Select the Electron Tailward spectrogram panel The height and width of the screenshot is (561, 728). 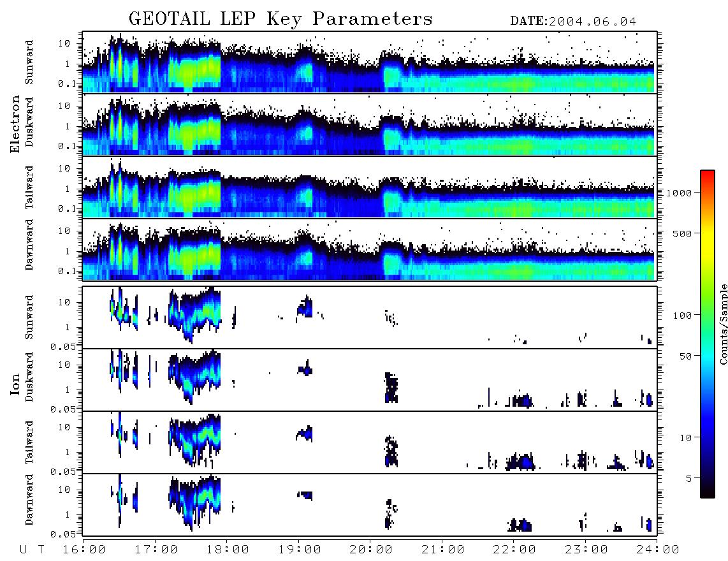pos(370,187)
